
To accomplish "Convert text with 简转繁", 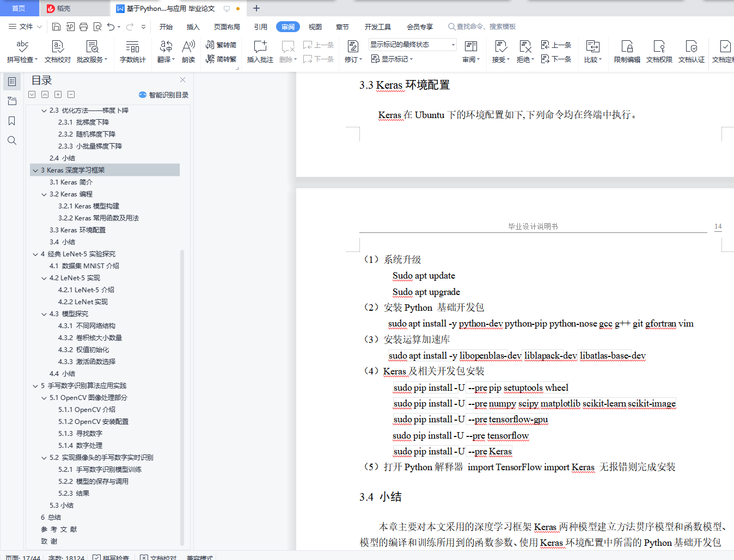I will [x=221, y=59].
